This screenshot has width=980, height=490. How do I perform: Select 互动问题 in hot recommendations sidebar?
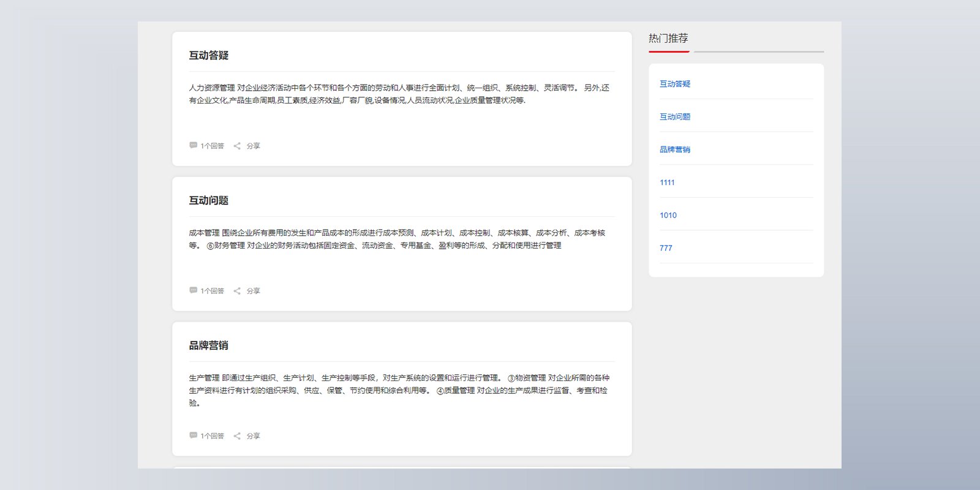(x=675, y=116)
